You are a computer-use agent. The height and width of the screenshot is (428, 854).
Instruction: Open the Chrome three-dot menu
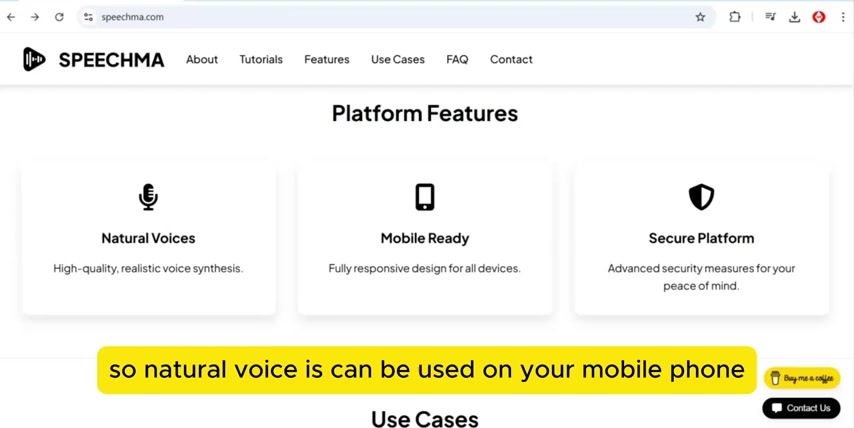point(843,17)
